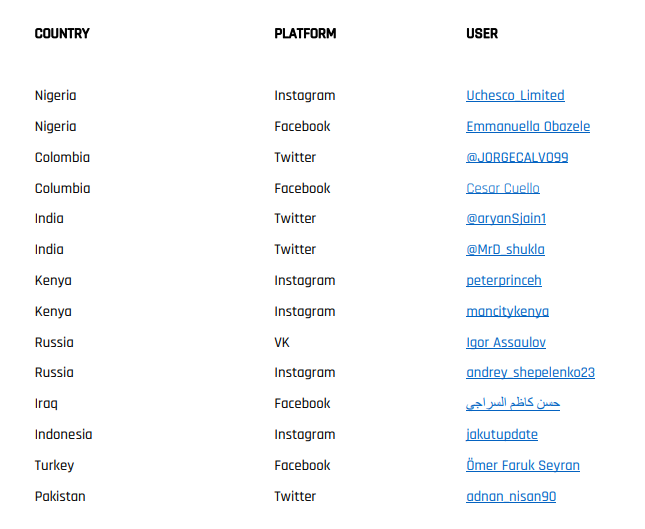Open the Arabic-named Iraq Facebook user link

click(x=513, y=403)
